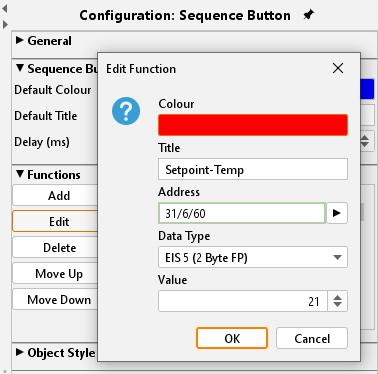The image size is (378, 374).
Task: Open the Data Type dropdown EIS 5
Action: pos(253,257)
